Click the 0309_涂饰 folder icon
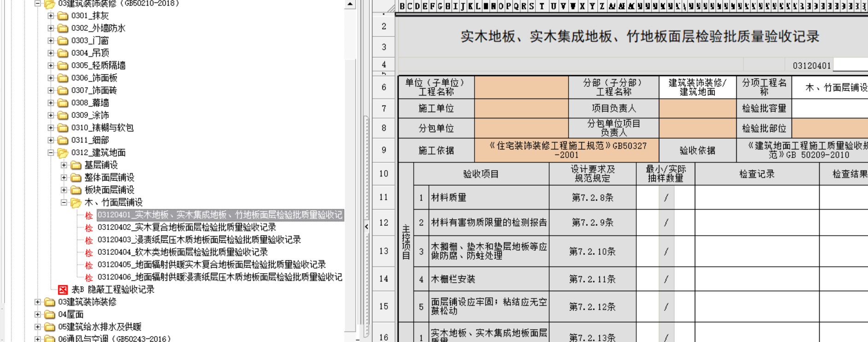Screen dimensions: 868x342 [x=63, y=115]
